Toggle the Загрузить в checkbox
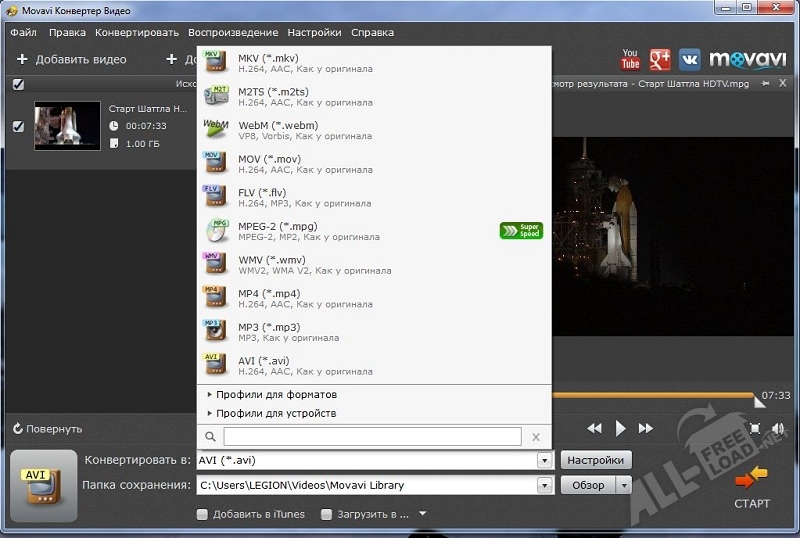This screenshot has width=800, height=538. click(327, 515)
